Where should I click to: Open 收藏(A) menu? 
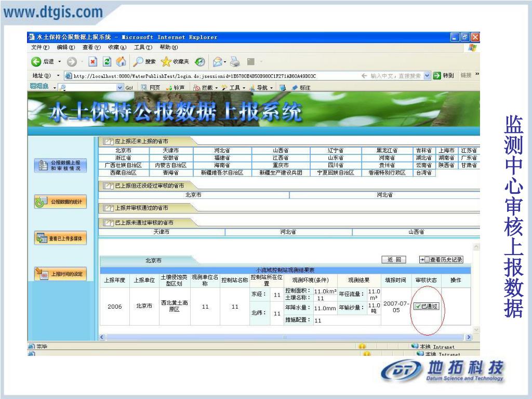117,47
